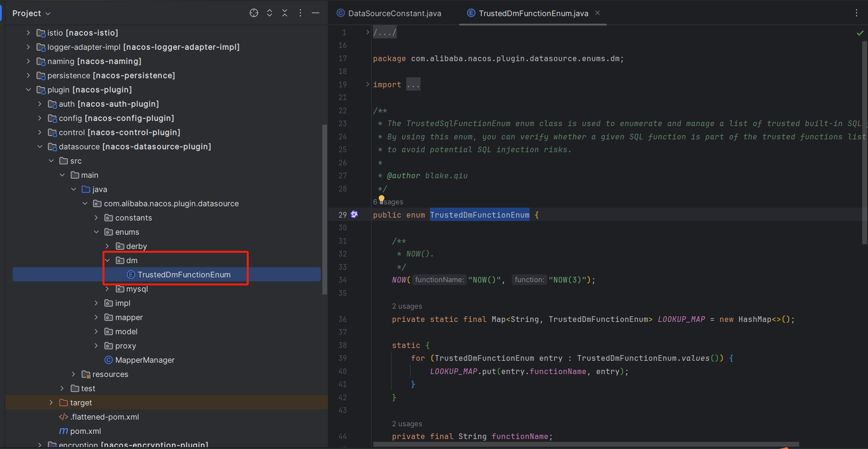Select the mysql package
This screenshot has width=868, height=449.
click(132, 289)
